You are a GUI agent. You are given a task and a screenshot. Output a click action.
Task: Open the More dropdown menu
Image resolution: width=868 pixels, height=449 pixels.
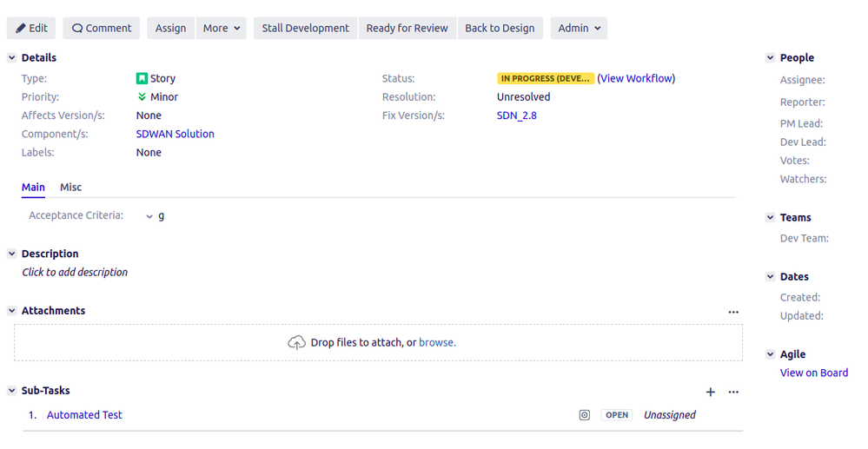pos(221,29)
